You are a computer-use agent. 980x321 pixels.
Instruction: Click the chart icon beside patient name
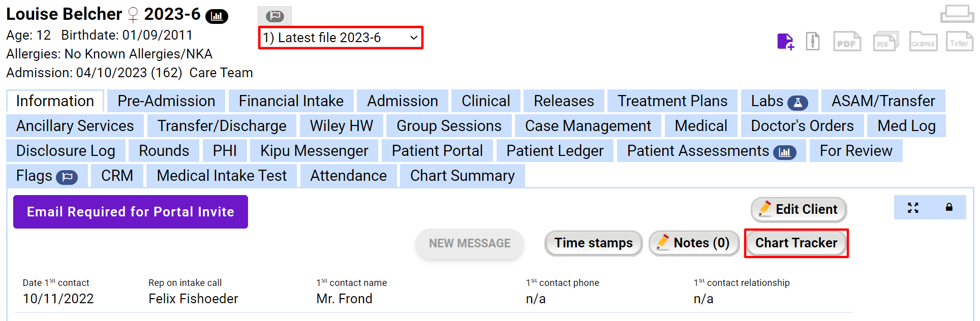(x=217, y=16)
